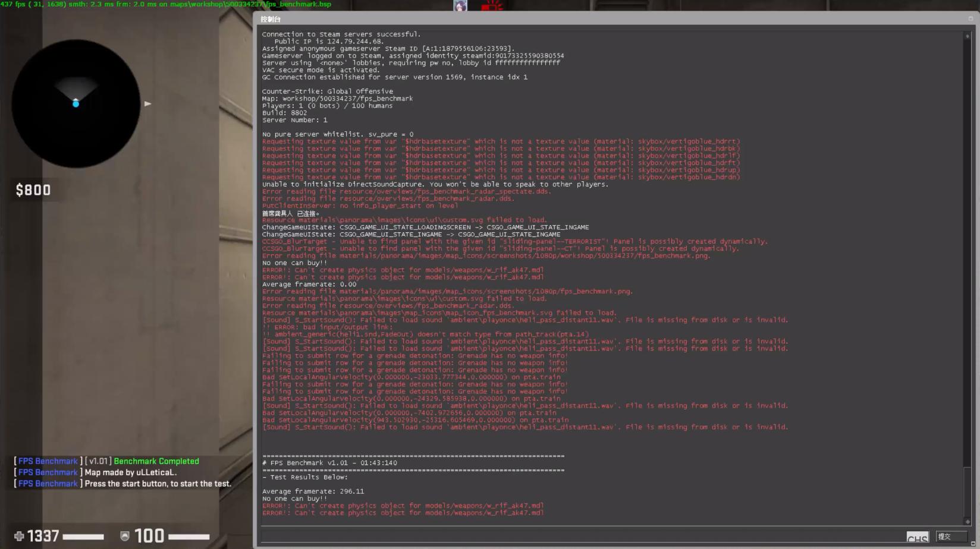
Task: Click the console scrollbar up arrow
Action: 968,36
